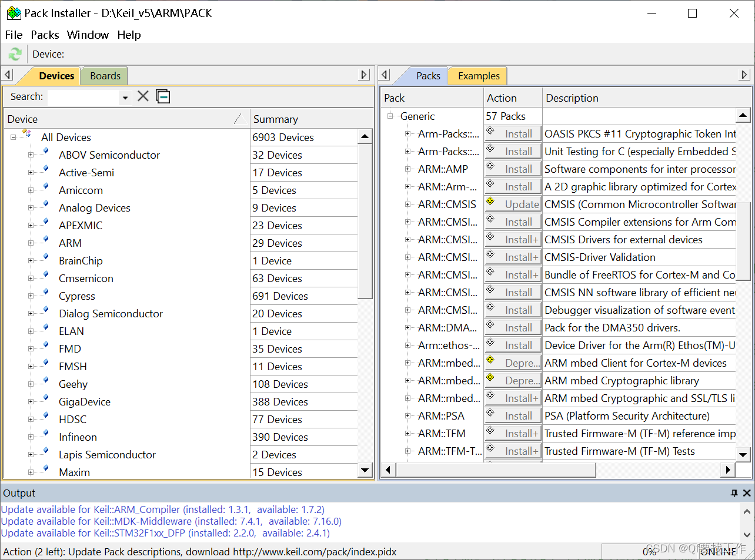Open the Window menu
The height and width of the screenshot is (560, 755).
[x=88, y=35]
